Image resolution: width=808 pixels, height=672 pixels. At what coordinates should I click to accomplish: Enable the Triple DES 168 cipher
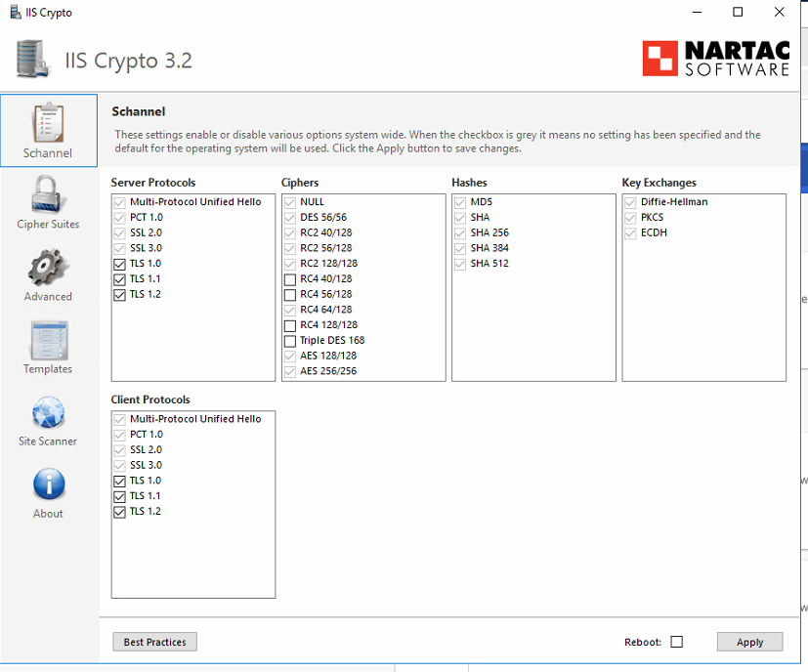point(289,340)
